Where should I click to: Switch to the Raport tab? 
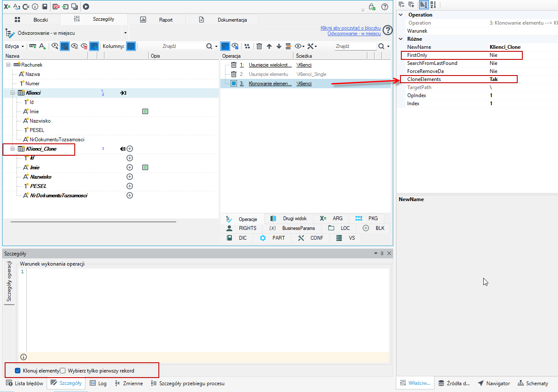pyautogui.click(x=157, y=20)
